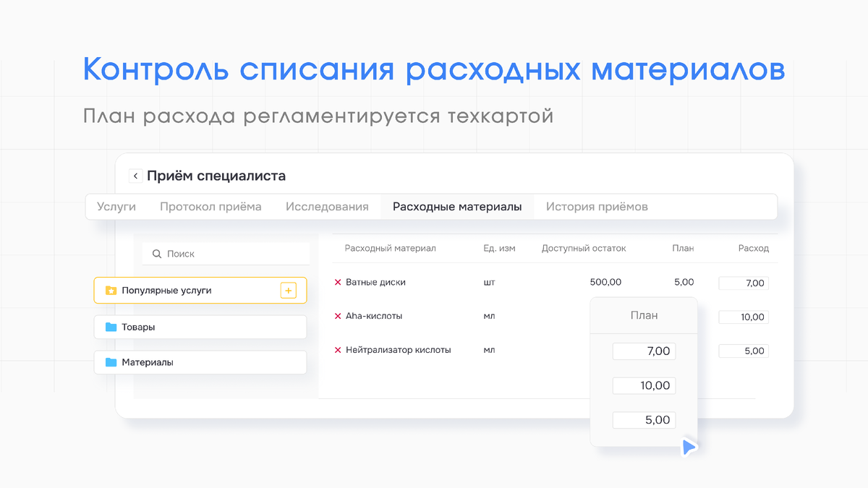Click the Расход field for Aha-кислоты

744,317
